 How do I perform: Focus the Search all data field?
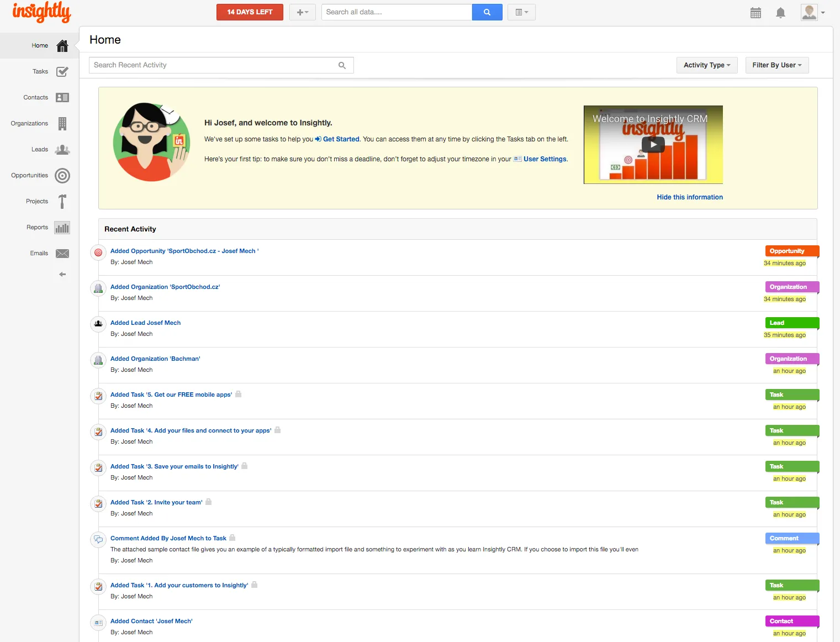(397, 12)
